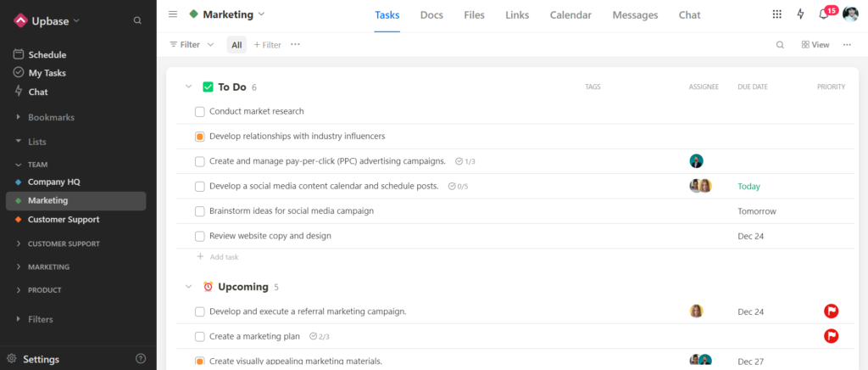Image resolution: width=868 pixels, height=370 pixels.
Task: Click assignee avatar on PPC advertising task
Action: pos(697,161)
